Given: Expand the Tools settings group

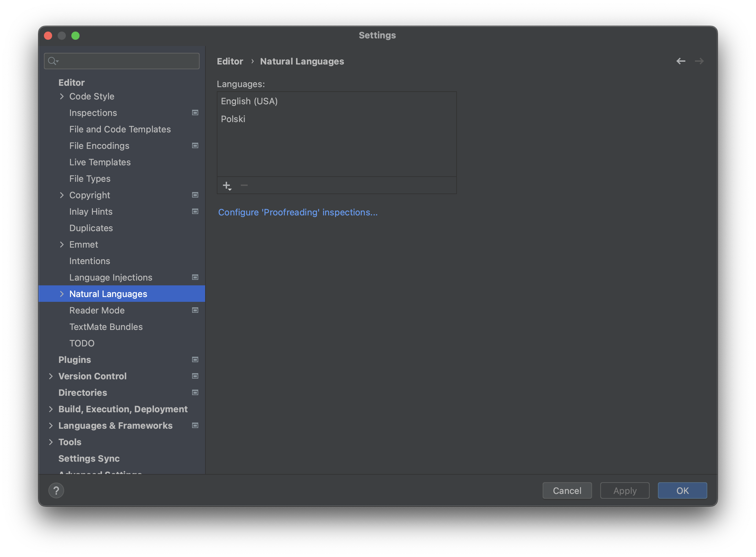Looking at the screenshot, I should coord(51,442).
